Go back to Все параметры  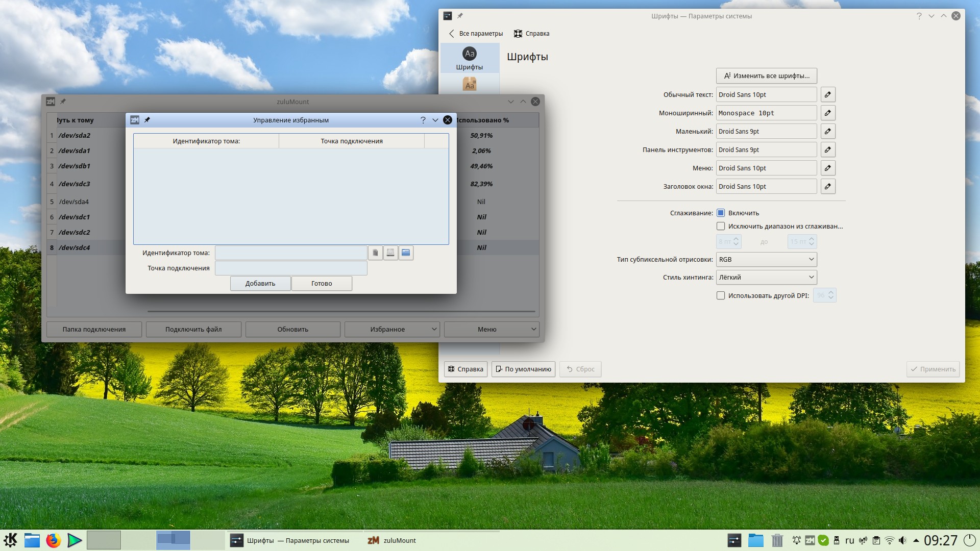point(476,34)
